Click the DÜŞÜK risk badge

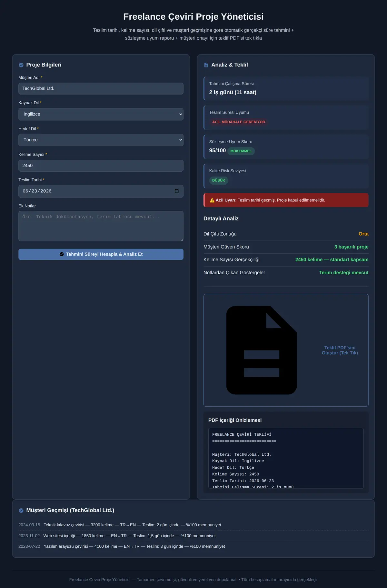219,180
